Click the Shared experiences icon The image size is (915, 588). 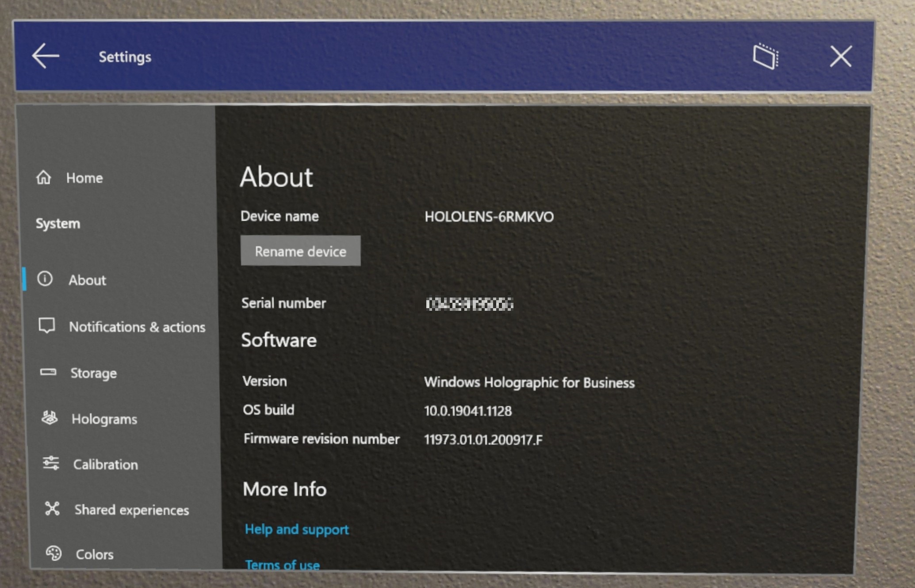(53, 510)
